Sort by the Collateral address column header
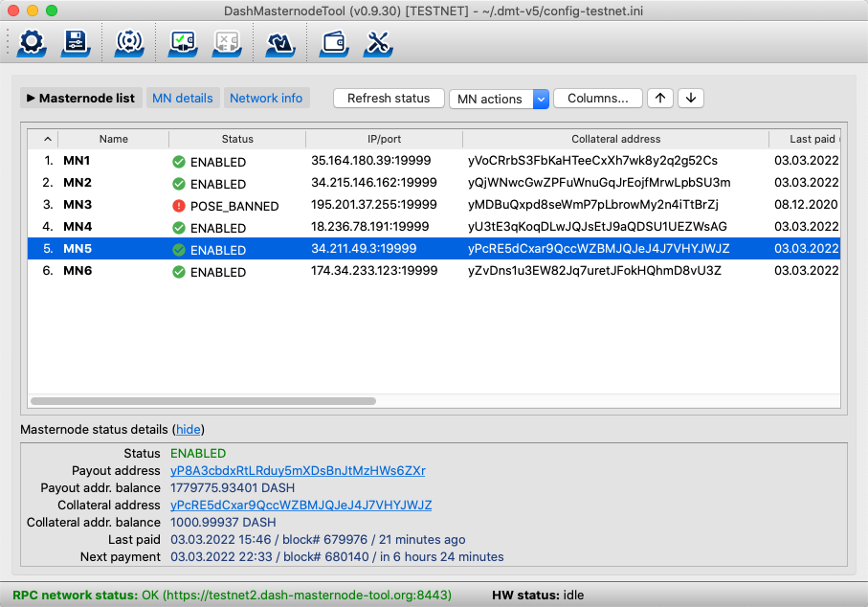Screen dimensions: 868x607 pyautogui.click(x=616, y=139)
